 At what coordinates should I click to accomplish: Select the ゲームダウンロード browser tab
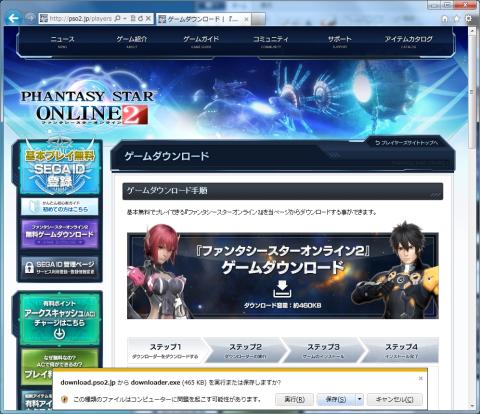(203, 19)
